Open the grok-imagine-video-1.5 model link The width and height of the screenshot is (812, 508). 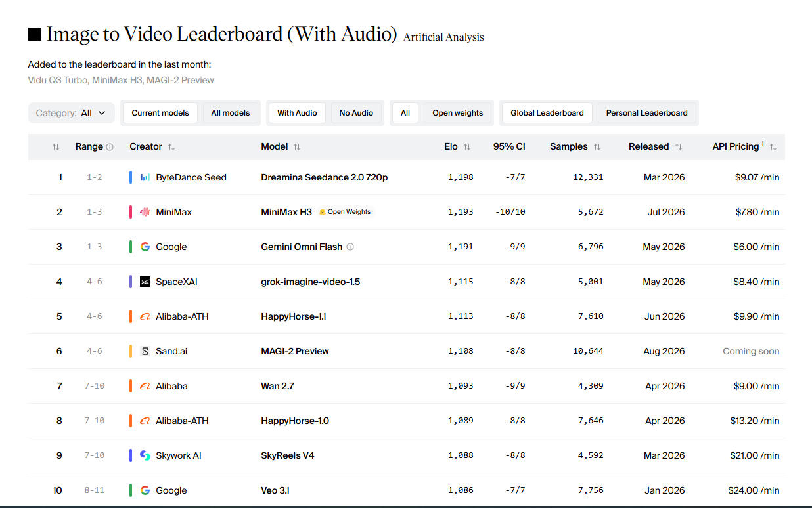click(x=311, y=282)
